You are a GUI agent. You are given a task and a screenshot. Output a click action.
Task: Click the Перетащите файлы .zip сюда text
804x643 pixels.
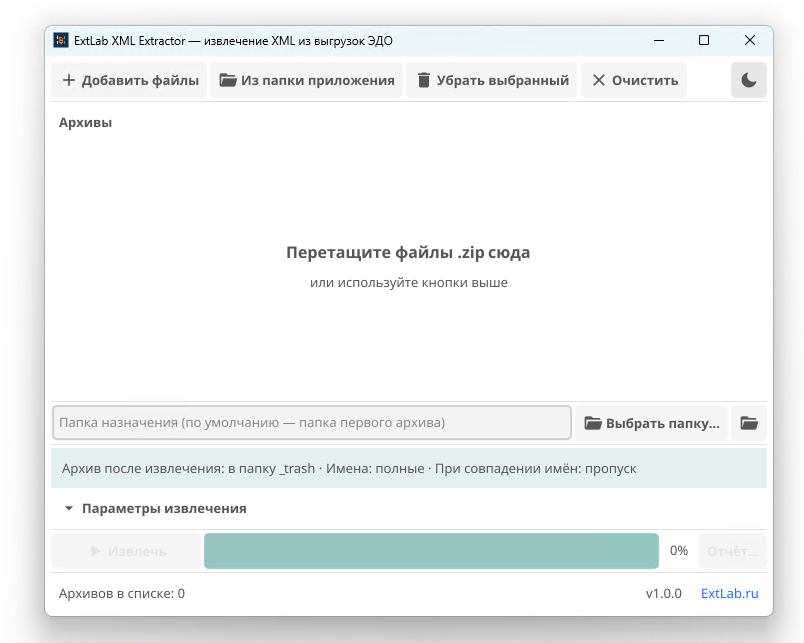click(x=408, y=252)
